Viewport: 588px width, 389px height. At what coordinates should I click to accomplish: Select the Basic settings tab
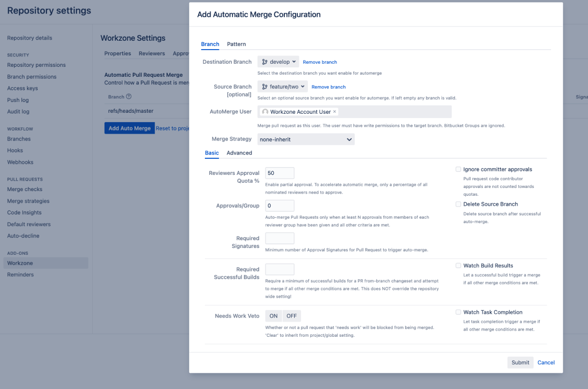tap(212, 153)
